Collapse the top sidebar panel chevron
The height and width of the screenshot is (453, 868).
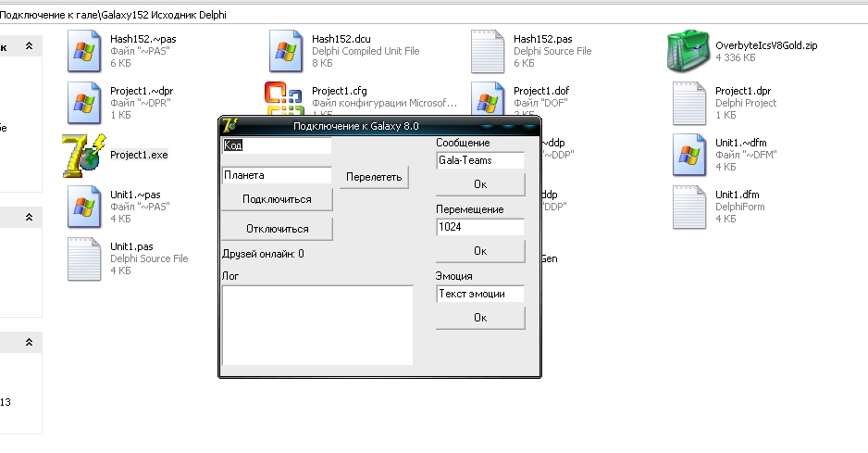click(29, 46)
